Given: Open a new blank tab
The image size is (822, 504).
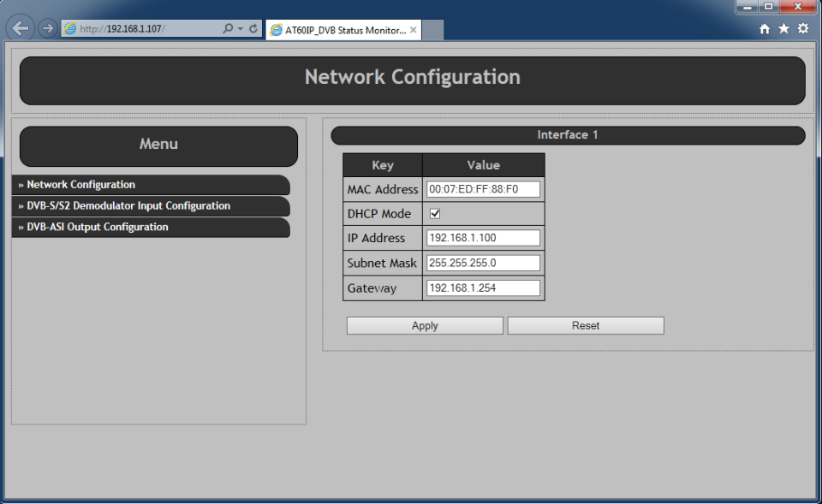Looking at the screenshot, I should click(x=433, y=30).
